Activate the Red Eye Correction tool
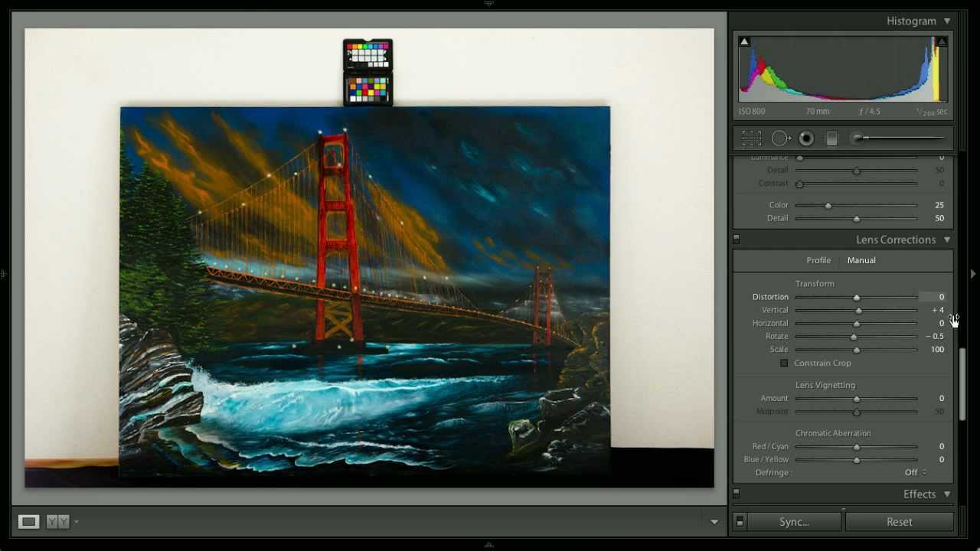Image resolution: width=980 pixels, height=551 pixels. point(806,138)
